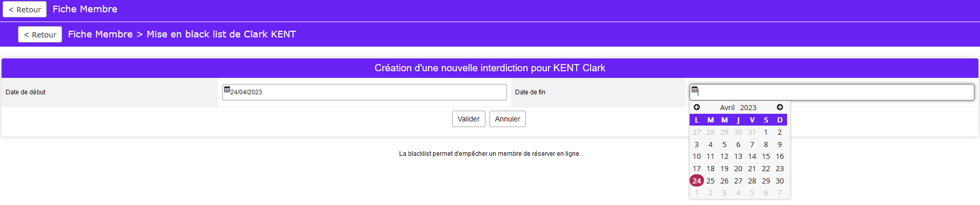Click the Retour button in the breadcrumb bar
The height and width of the screenshot is (205, 980).
coord(40,34)
